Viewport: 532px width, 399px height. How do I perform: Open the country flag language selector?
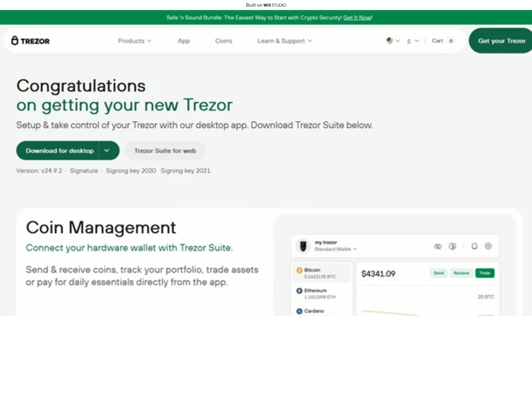(393, 41)
